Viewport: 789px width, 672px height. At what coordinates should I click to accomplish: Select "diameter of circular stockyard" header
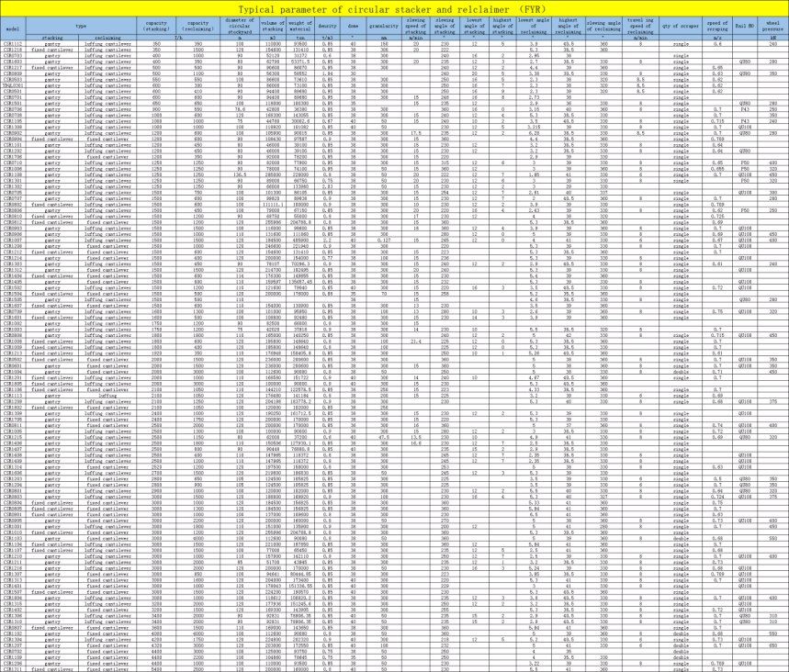(x=241, y=26)
